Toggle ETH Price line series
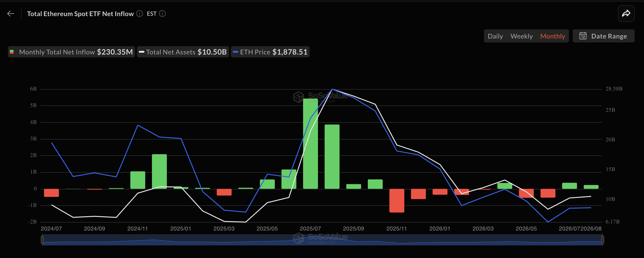 point(270,52)
